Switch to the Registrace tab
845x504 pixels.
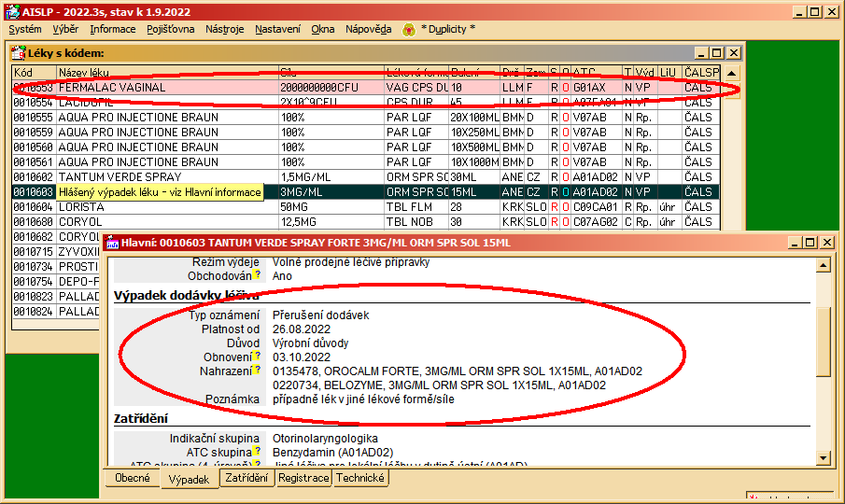tap(303, 478)
